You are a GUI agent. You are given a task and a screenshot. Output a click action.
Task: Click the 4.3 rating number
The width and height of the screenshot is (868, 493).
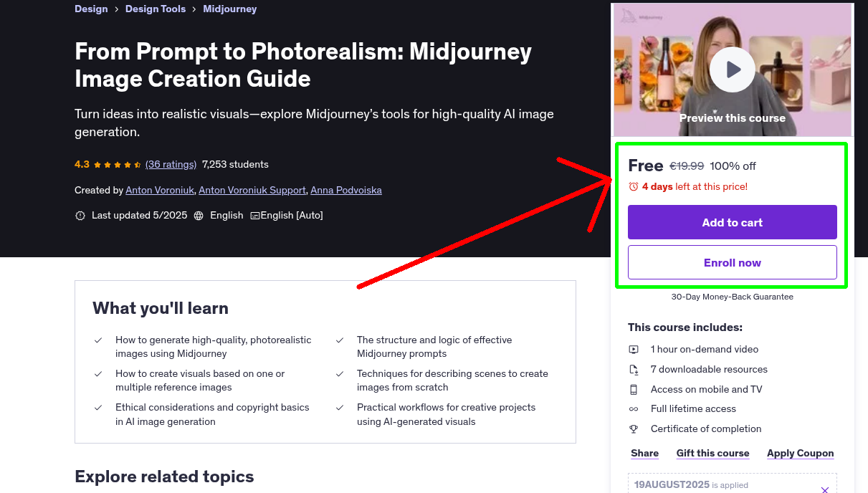82,164
